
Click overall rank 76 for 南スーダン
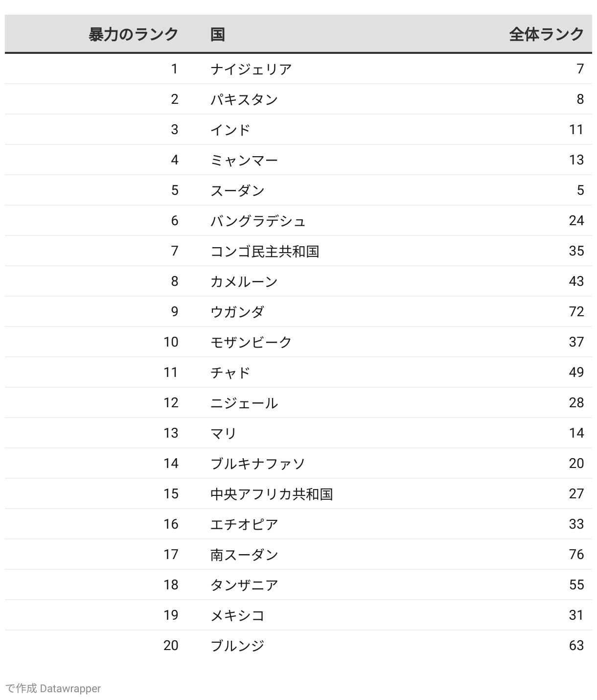click(576, 555)
